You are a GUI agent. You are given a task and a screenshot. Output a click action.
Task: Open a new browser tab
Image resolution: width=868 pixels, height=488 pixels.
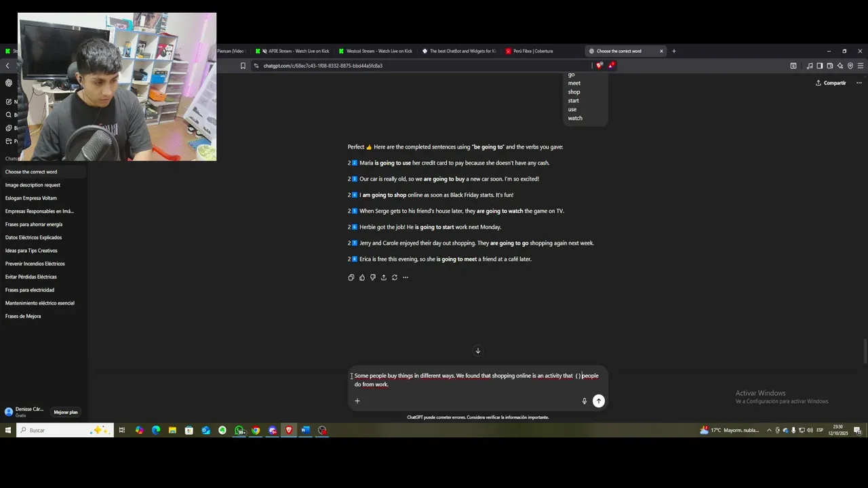pos(673,51)
